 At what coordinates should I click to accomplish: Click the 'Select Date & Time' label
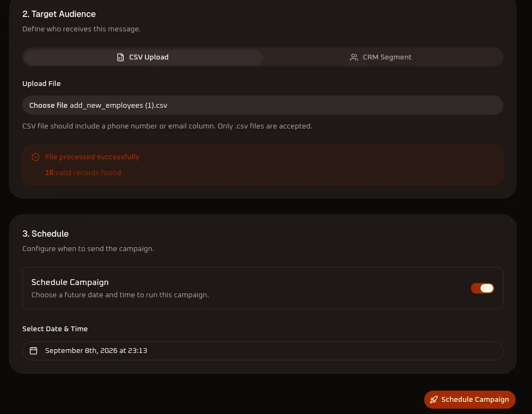(x=55, y=329)
